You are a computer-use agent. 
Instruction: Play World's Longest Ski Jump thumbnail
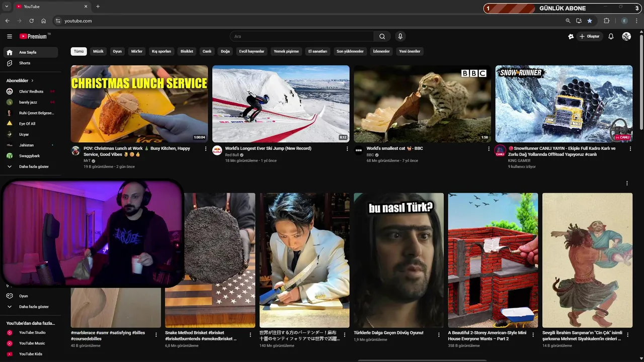tap(281, 104)
